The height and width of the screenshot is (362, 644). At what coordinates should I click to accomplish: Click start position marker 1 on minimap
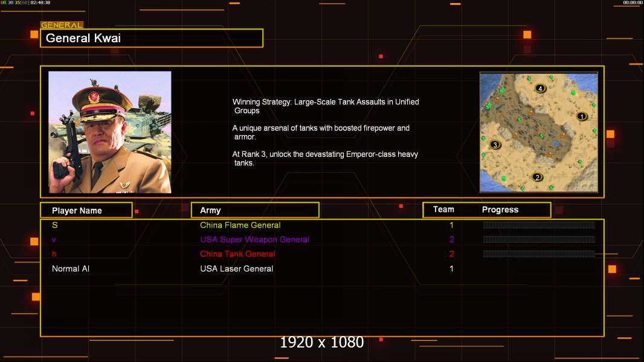pyautogui.click(x=582, y=116)
